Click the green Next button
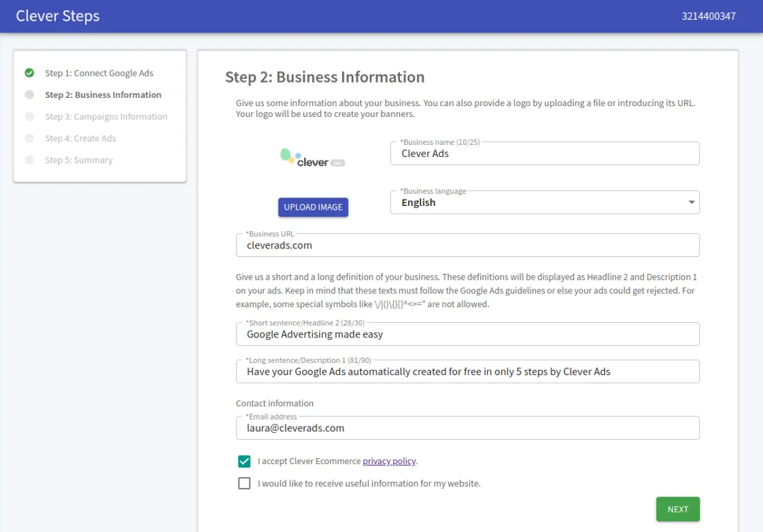Viewport: 763px width, 532px height. [x=678, y=509]
